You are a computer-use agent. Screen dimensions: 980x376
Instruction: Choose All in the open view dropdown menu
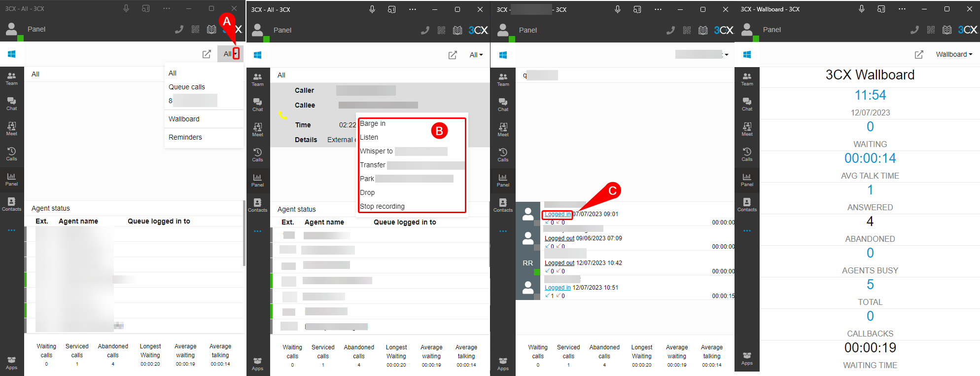pyautogui.click(x=173, y=73)
